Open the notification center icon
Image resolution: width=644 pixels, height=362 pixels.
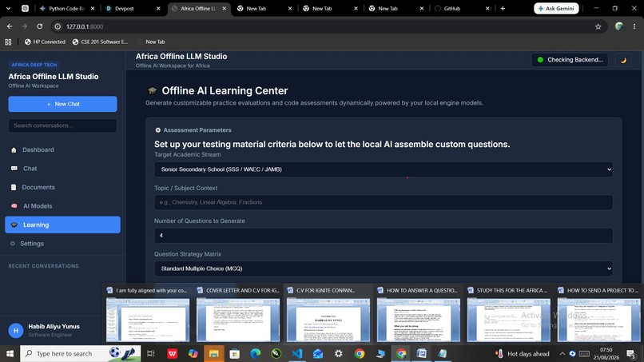pos(631,353)
